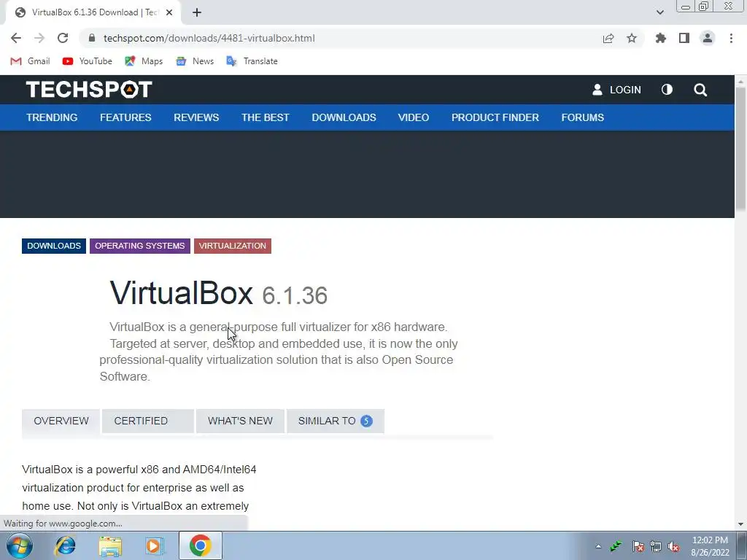
Task: Open the FEATURES menu
Action: (x=125, y=117)
